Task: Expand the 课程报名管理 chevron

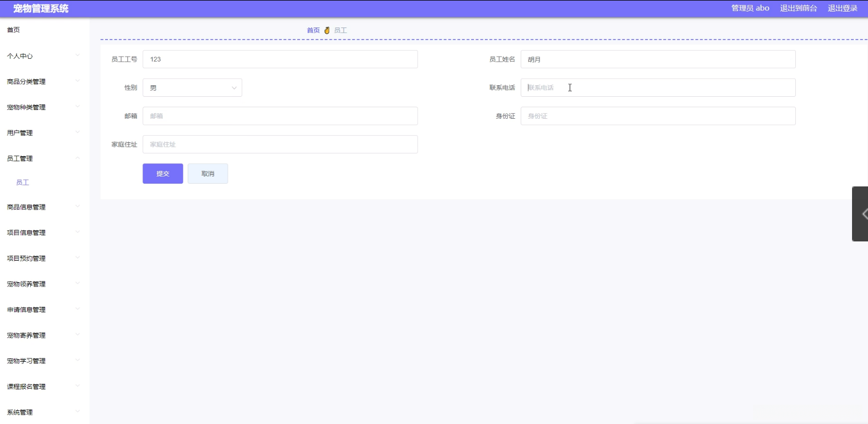Action: click(x=78, y=386)
